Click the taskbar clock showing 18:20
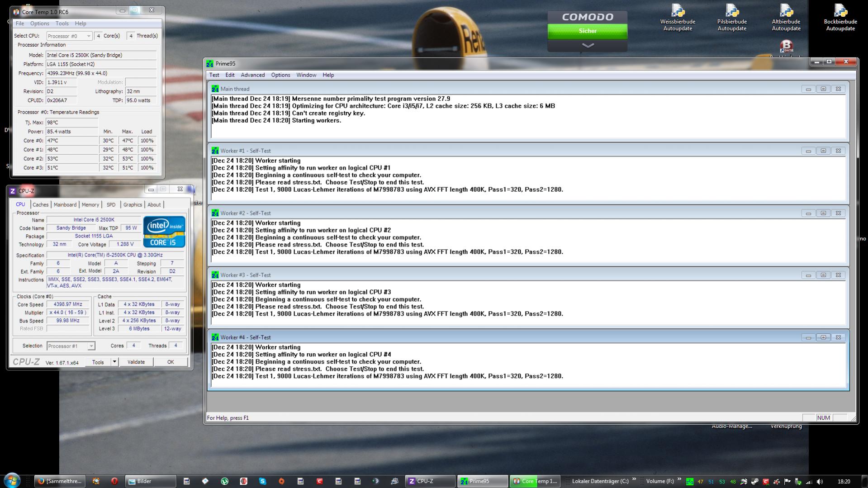Image resolution: width=868 pixels, height=488 pixels. coord(844,482)
